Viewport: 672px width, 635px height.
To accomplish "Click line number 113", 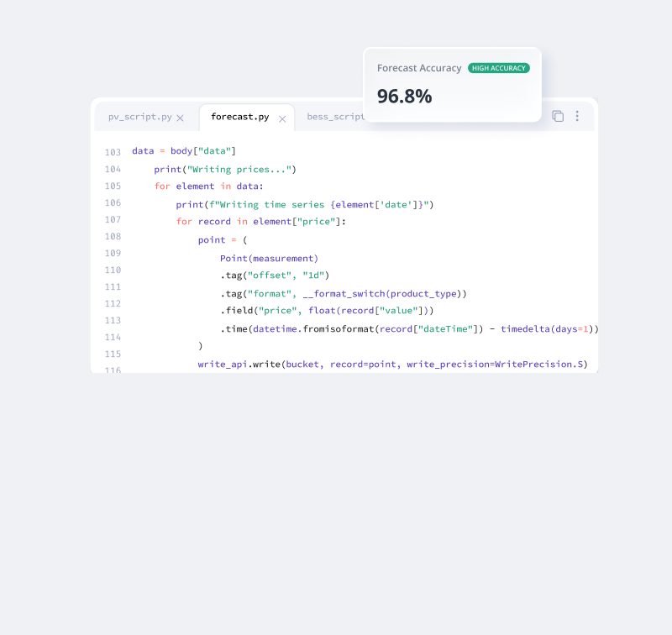I will pos(113,321).
